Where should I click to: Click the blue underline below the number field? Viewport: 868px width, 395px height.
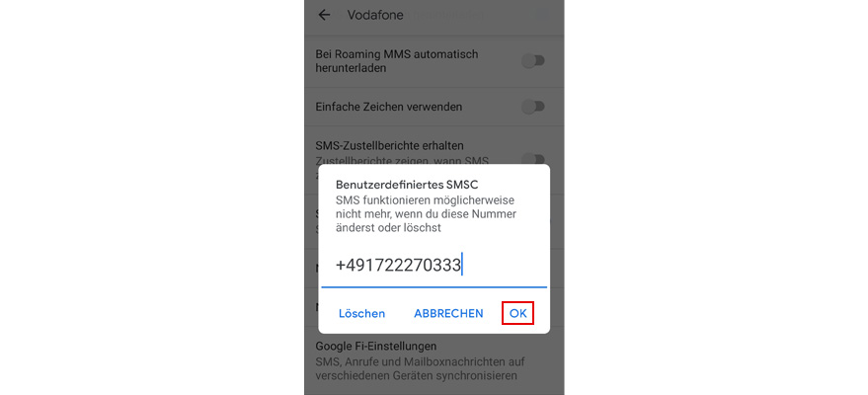point(434,286)
